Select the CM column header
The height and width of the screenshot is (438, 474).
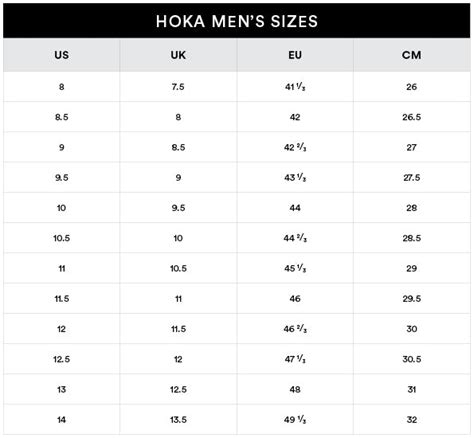pos(412,55)
